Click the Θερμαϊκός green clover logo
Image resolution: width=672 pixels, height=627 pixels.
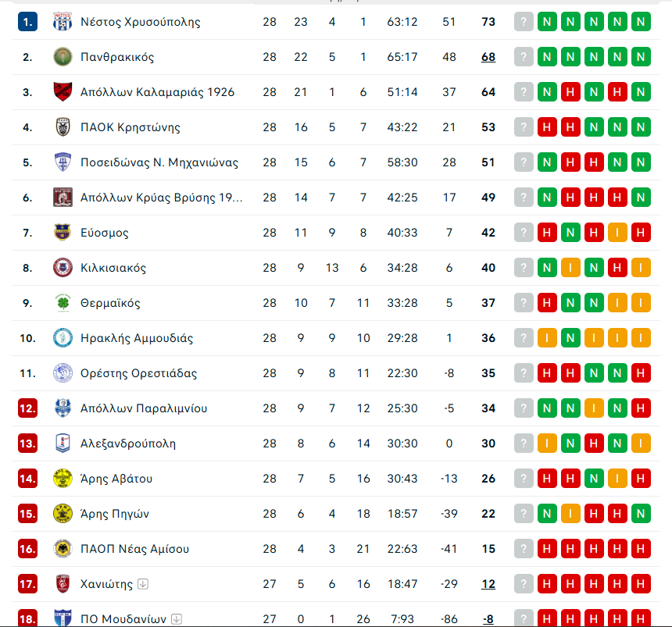pyautogui.click(x=63, y=303)
